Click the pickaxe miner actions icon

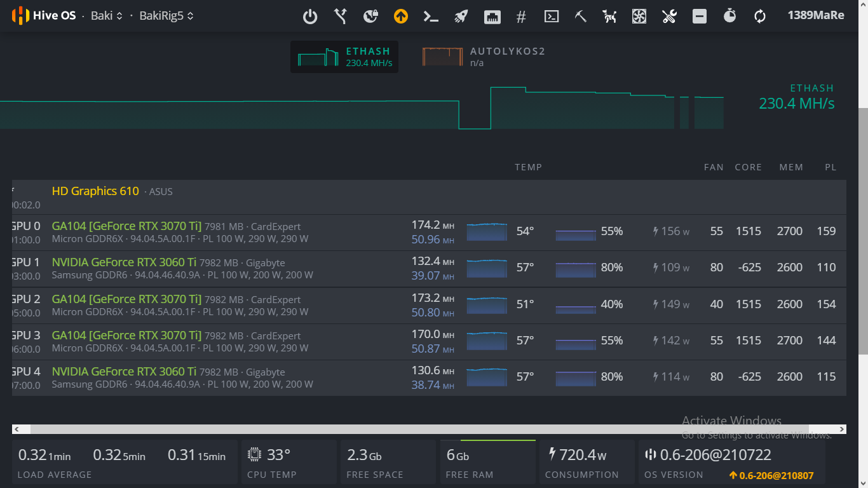(x=581, y=17)
